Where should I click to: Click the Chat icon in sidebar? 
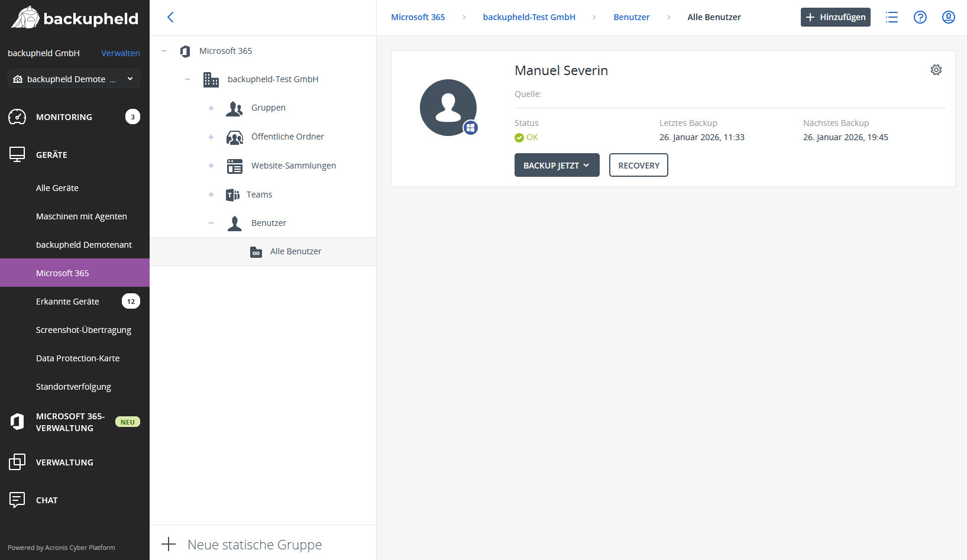17,500
